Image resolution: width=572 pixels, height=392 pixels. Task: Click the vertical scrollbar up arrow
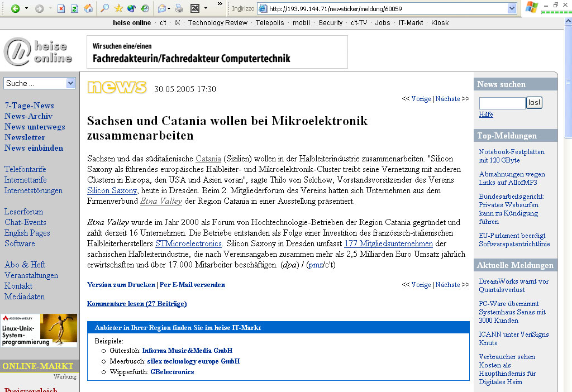(x=568, y=21)
